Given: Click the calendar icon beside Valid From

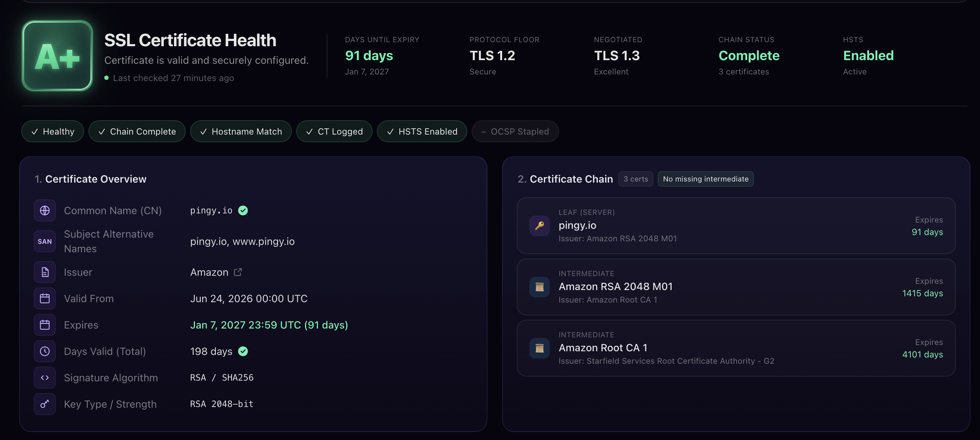Looking at the screenshot, I should (44, 299).
